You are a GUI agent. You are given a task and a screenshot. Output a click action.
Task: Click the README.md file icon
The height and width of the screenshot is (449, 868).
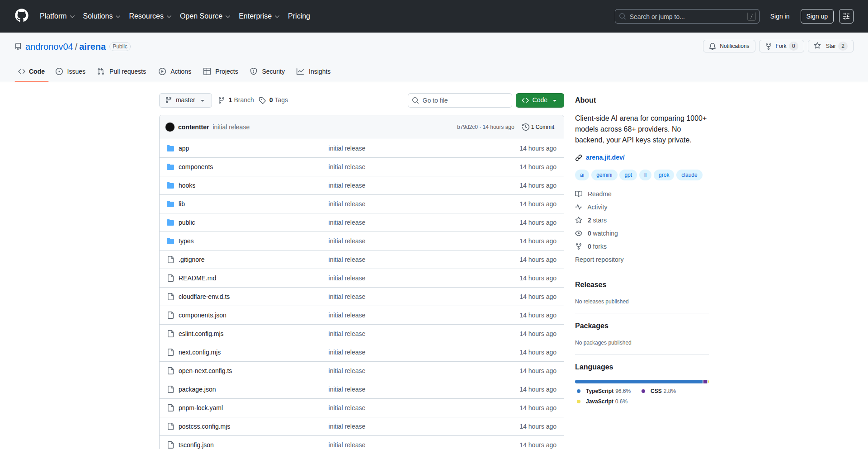point(170,278)
